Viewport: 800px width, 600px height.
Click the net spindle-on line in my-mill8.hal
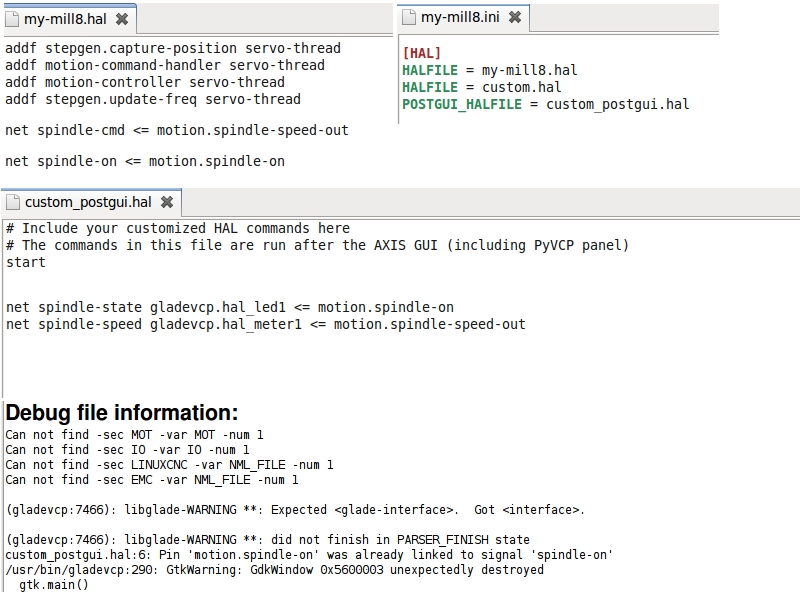click(145, 161)
